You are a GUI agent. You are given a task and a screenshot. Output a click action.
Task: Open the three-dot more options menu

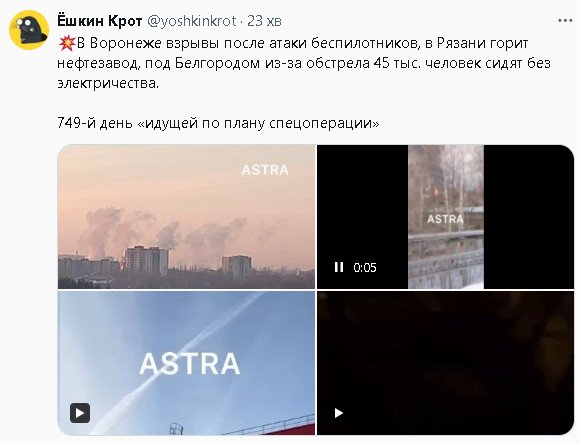coord(565,21)
